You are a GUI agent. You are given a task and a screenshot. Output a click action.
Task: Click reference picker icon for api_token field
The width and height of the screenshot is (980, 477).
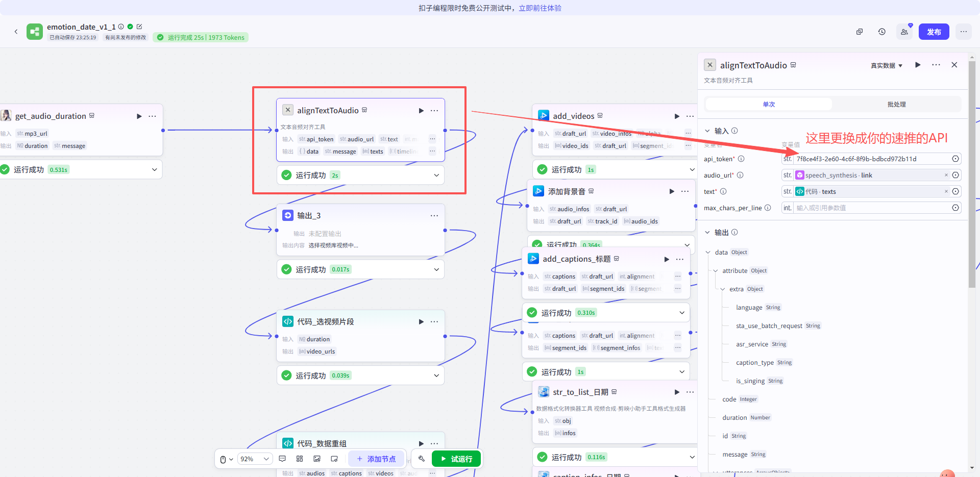pyautogui.click(x=955, y=159)
